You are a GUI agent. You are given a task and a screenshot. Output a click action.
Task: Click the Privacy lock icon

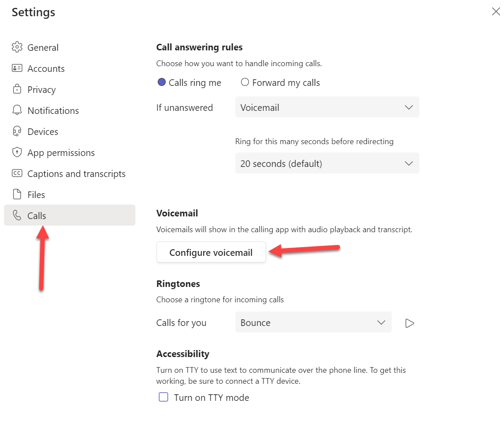17,89
